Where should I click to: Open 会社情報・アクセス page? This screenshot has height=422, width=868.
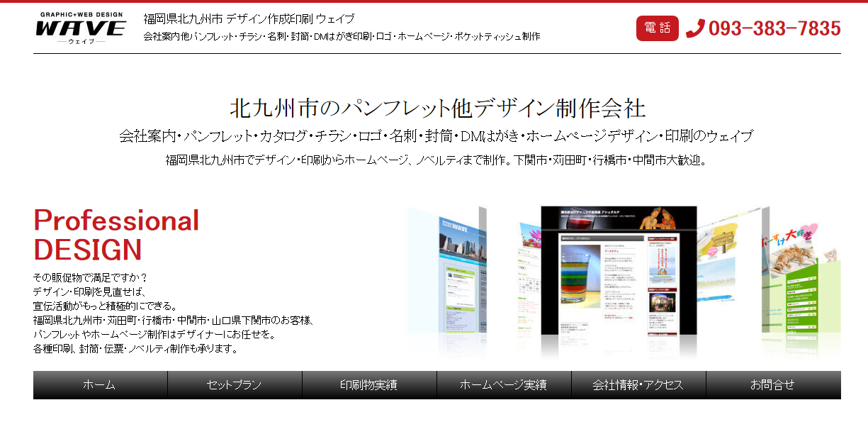pos(638,385)
